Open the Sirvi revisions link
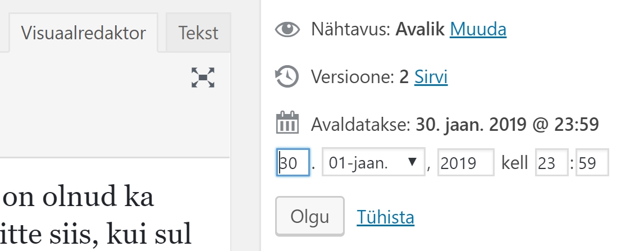 [x=431, y=77]
